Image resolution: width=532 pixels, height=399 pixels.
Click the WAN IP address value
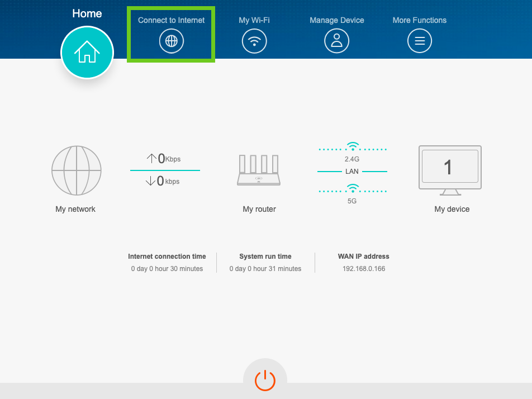point(363,269)
